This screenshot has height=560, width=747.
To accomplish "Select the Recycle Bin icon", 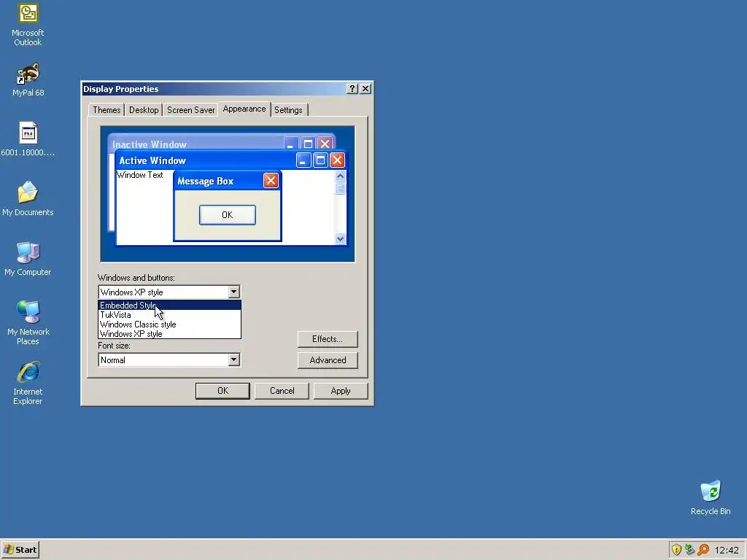I will pos(711,497).
